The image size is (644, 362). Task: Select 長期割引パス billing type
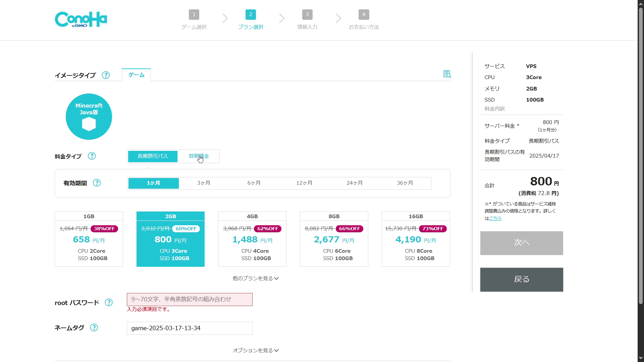click(x=153, y=156)
